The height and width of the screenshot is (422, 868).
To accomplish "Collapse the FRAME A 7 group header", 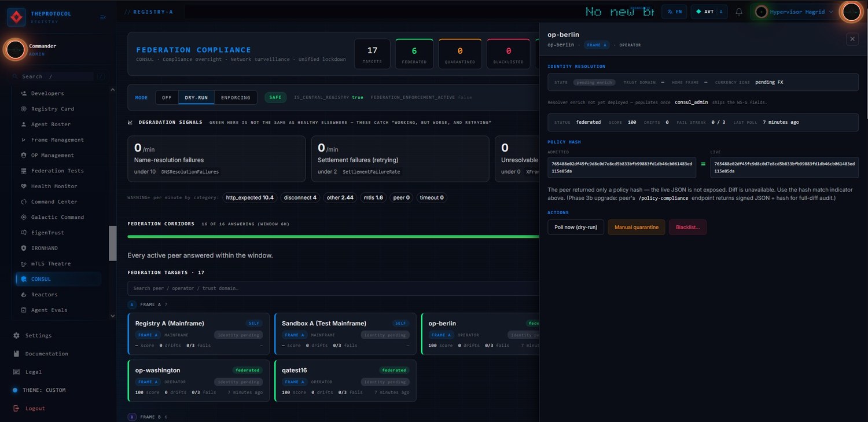I will tap(148, 304).
